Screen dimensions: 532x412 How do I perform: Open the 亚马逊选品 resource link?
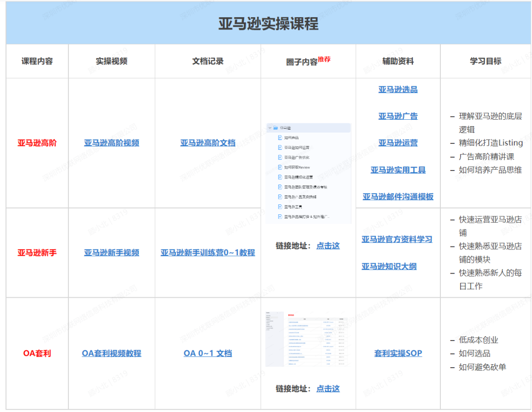[x=398, y=89]
